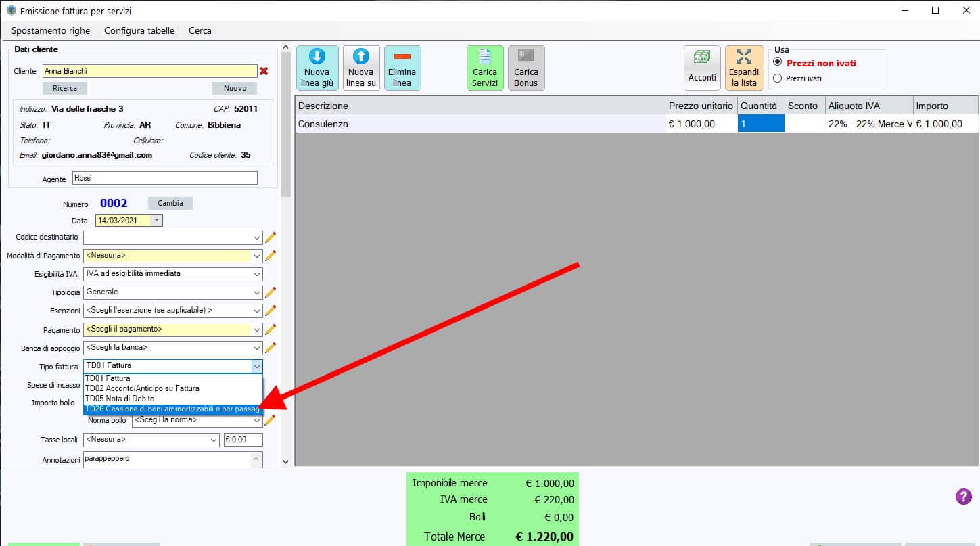
Task: Click the pencil icon beside Tipologia
Action: coord(271,292)
